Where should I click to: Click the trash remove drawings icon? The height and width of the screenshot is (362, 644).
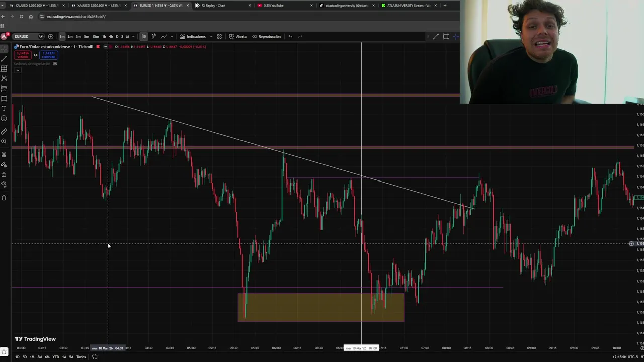click(x=4, y=197)
